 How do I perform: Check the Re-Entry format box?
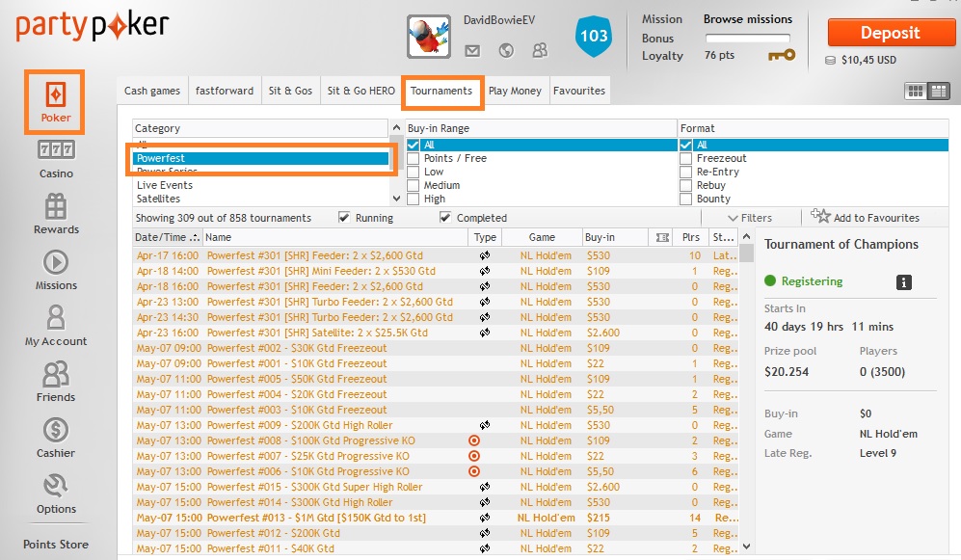686,172
